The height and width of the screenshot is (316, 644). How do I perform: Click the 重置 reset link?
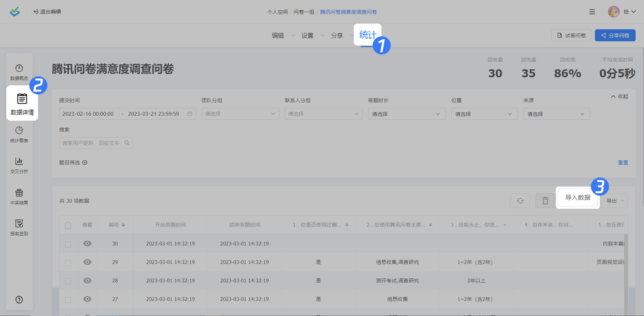623,162
